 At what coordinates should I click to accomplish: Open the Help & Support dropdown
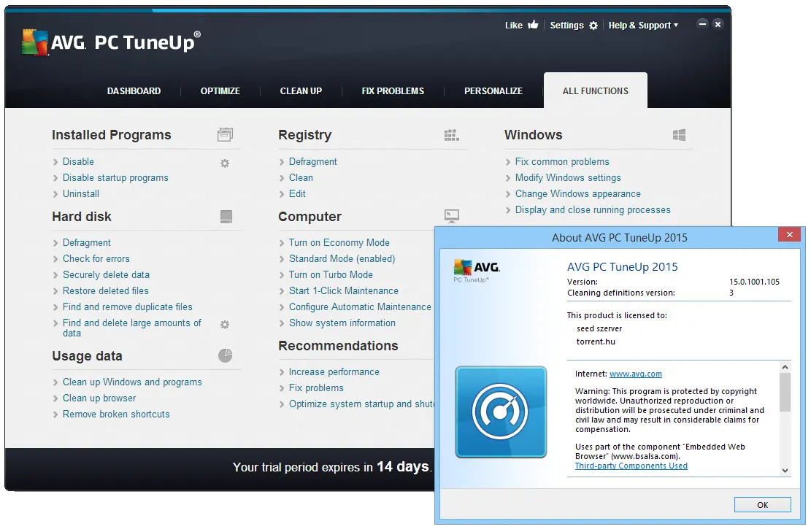643,26
